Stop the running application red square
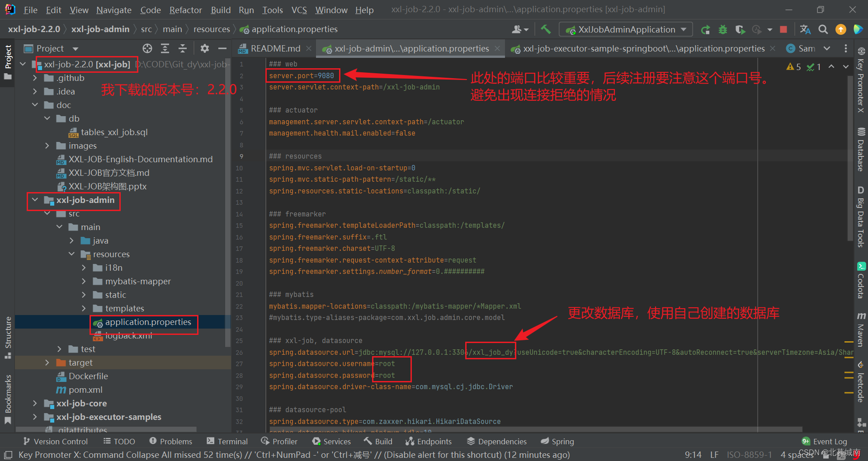This screenshot has width=868, height=461. tap(783, 29)
